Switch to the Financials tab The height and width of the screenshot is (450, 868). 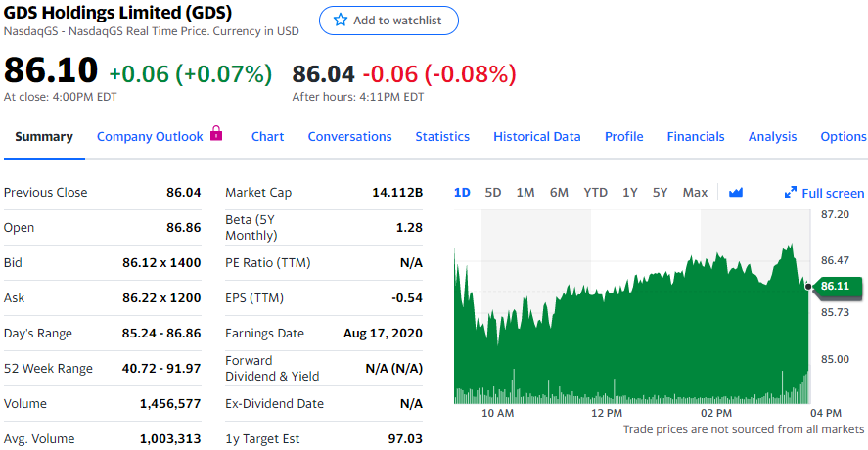(696, 137)
